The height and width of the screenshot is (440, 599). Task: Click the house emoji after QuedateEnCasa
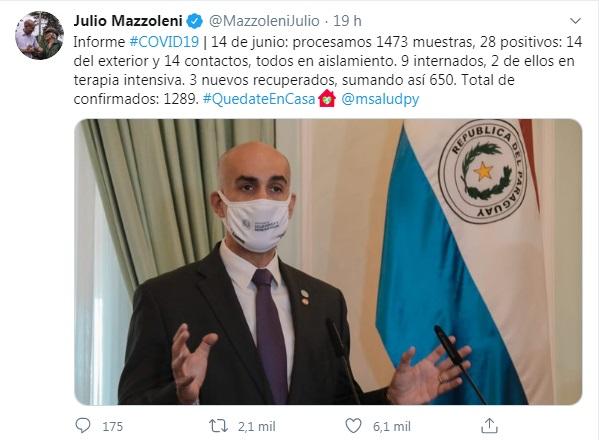[327, 99]
